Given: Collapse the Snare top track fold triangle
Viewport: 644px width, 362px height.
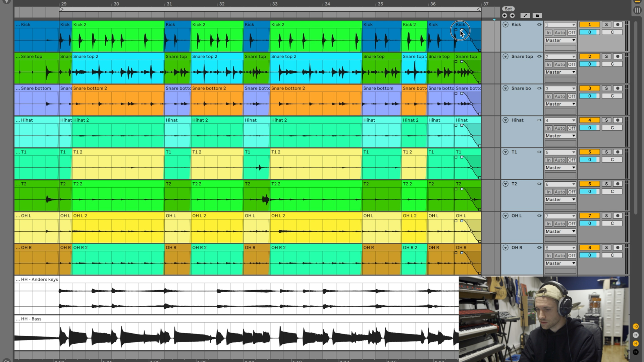Looking at the screenshot, I should click(x=505, y=56).
